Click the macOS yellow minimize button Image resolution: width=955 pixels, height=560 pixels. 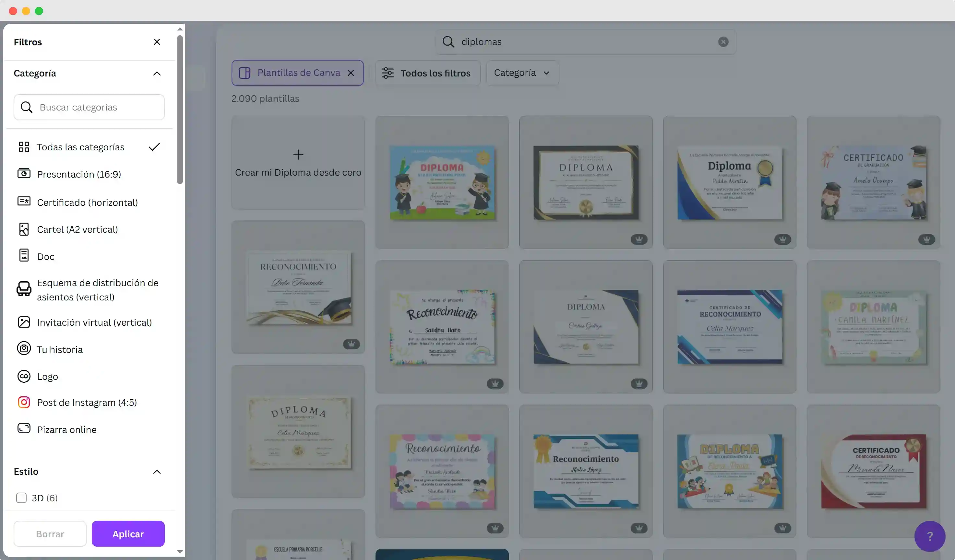[x=26, y=11]
